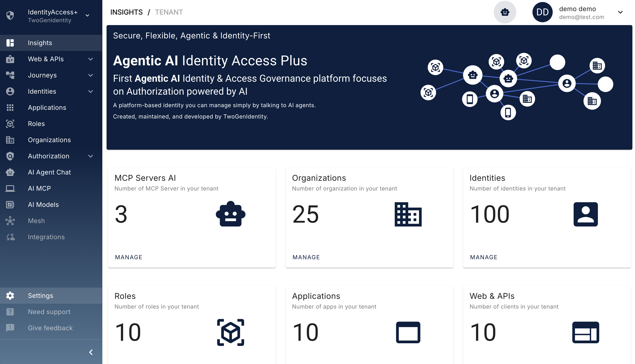Click the INSIGHTS breadcrumb link

[x=126, y=12]
